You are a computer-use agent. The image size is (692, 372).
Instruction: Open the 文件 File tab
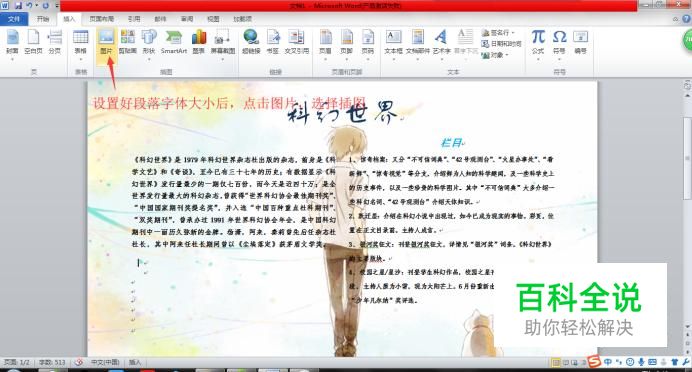14,19
